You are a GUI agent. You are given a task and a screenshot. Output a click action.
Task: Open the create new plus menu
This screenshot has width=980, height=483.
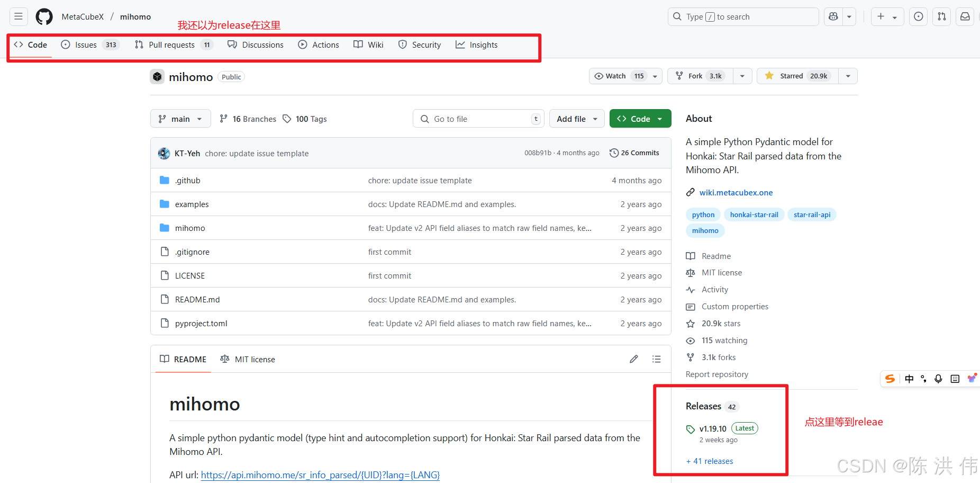(887, 16)
